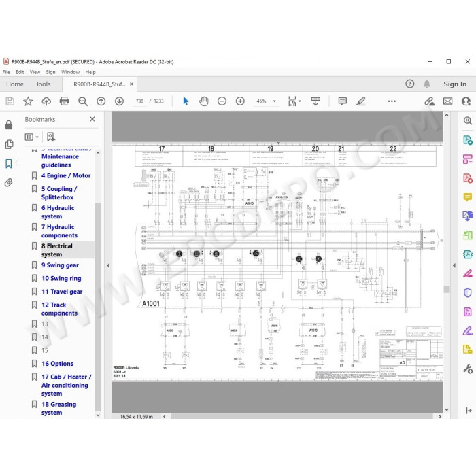Open bookmark 12 Track components
Screen dimensions: 476x476
click(x=59, y=309)
